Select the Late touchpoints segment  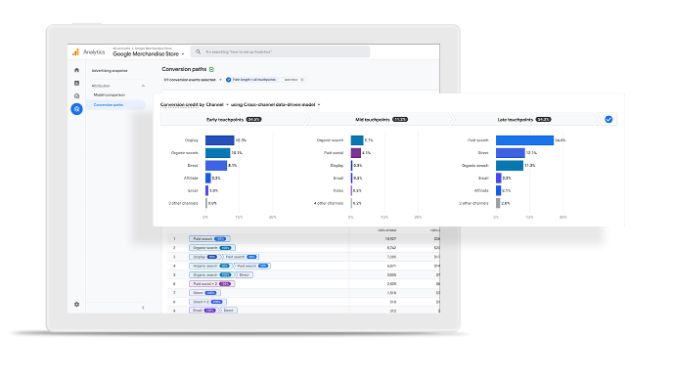point(524,120)
